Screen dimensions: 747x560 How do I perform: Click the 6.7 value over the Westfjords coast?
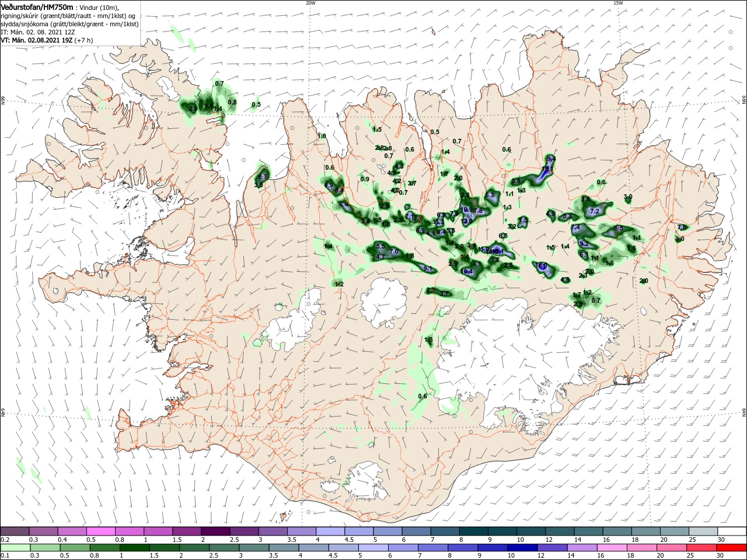[263, 177]
